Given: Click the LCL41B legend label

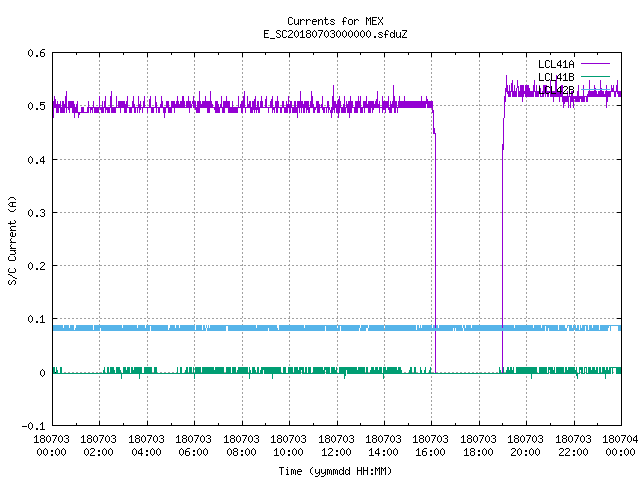Looking at the screenshot, I should (556, 77).
